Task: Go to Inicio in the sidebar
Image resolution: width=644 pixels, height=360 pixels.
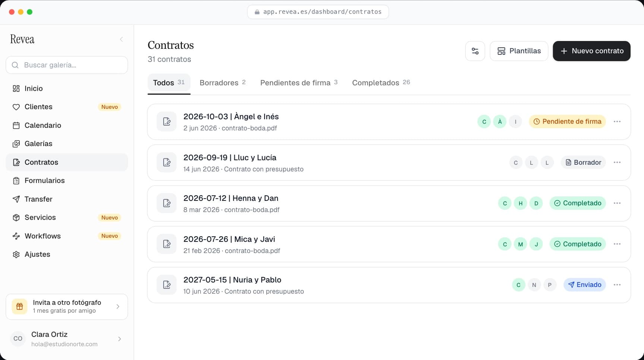Action: (67, 88)
